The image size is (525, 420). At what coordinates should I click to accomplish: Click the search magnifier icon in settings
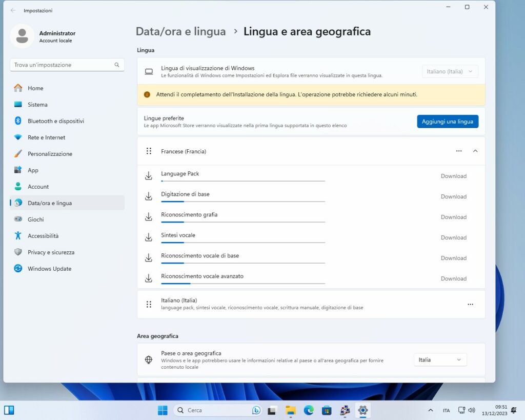tap(117, 65)
